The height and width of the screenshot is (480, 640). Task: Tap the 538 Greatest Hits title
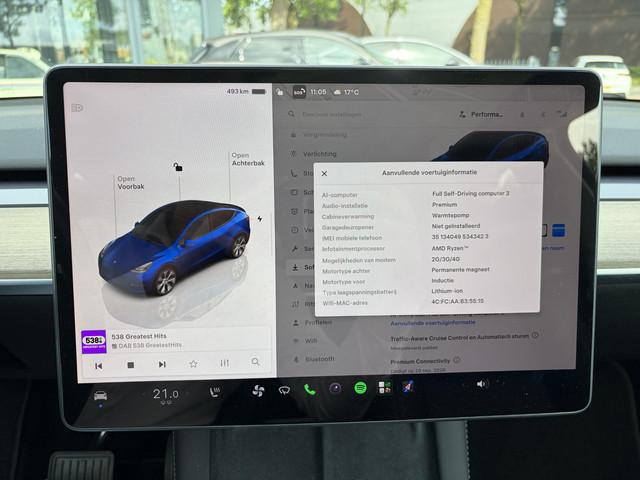139,336
